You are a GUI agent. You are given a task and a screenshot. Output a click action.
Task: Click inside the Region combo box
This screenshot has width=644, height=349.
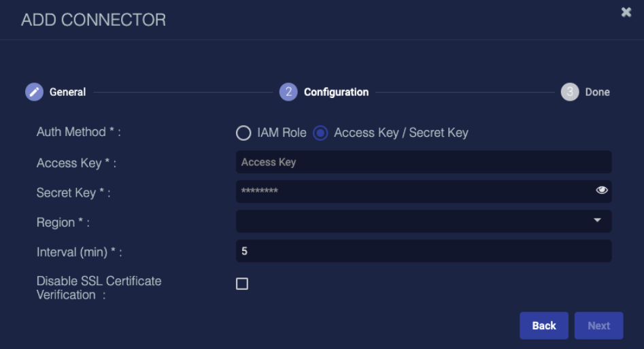[x=424, y=221]
